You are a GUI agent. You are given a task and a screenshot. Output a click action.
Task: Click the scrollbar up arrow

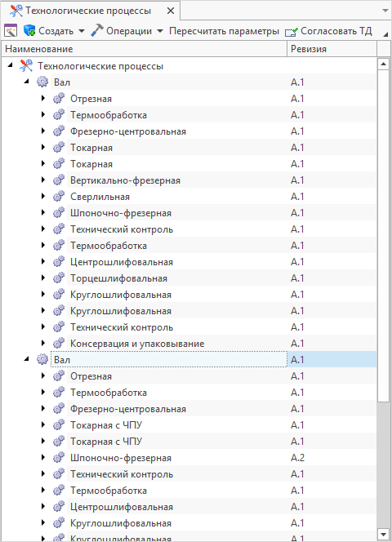pyautogui.click(x=383, y=64)
